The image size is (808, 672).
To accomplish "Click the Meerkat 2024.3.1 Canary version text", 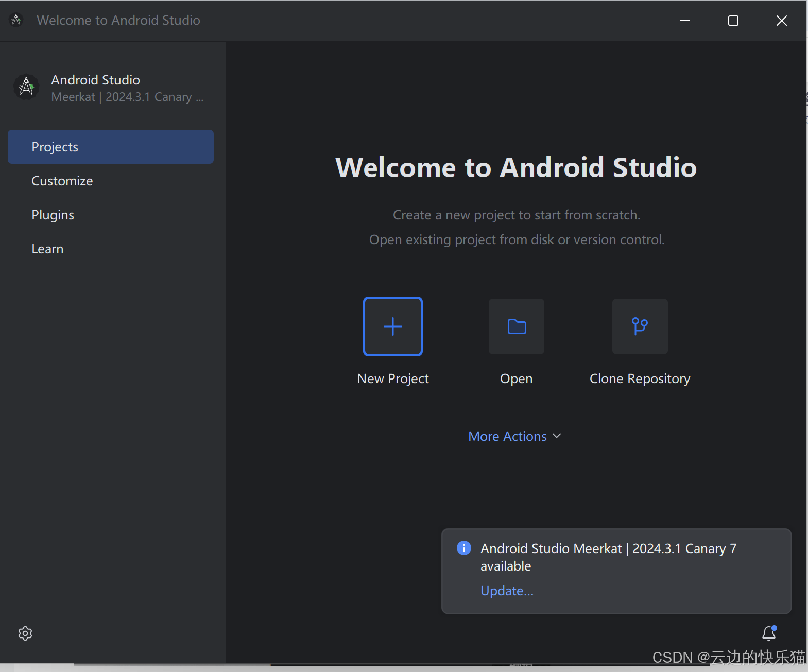I will 127,97.
